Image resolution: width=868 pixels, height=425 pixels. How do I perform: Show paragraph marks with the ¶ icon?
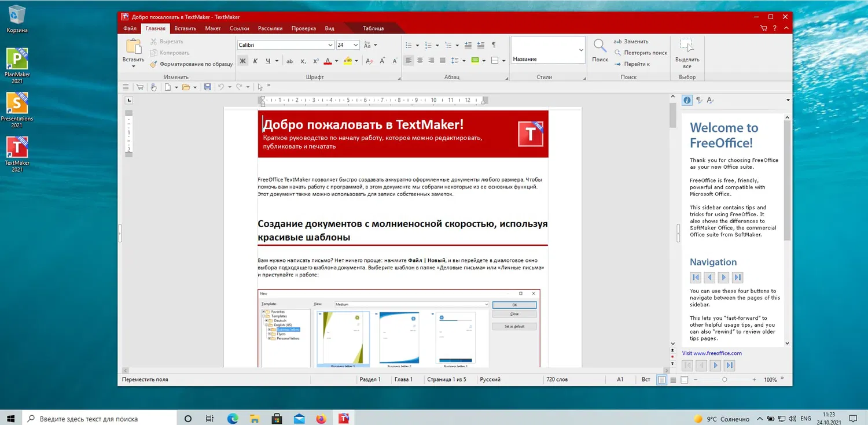pos(494,45)
